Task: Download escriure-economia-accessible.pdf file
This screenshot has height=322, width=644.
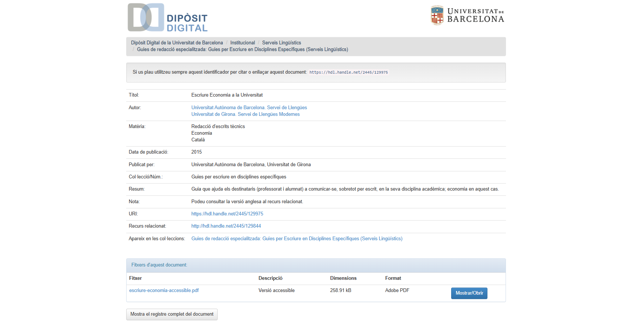Action: (164, 291)
